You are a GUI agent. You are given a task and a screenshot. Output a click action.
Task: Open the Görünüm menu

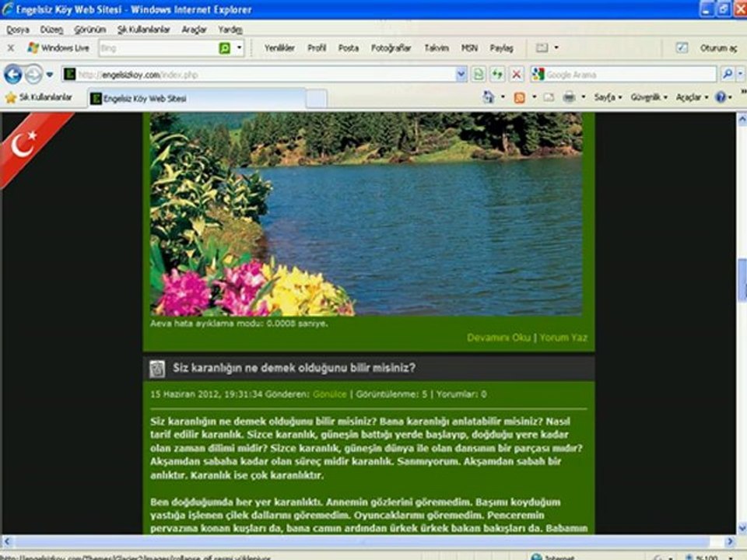(89, 30)
